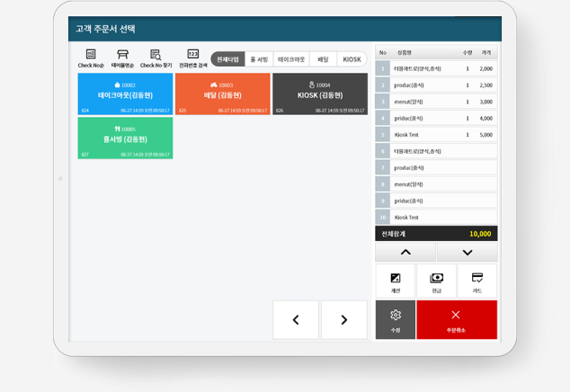
Task: Select the orange 배달 order card 10003
Action: [222, 94]
